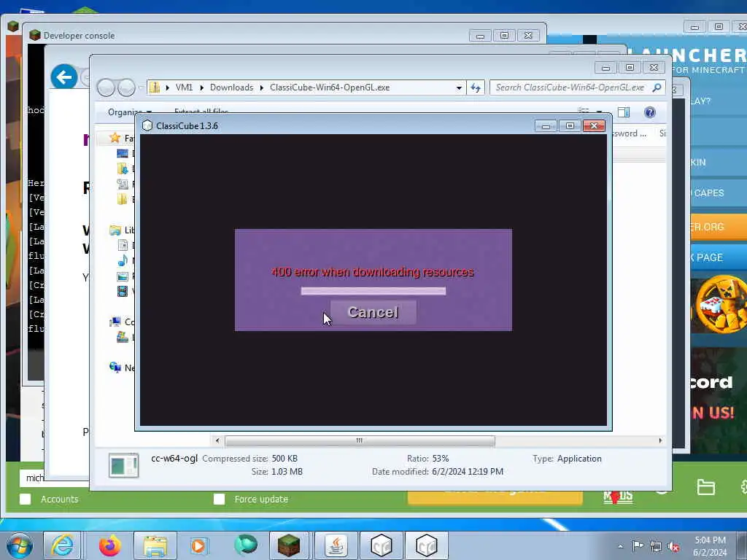This screenshot has width=747, height=560.
Task: Click the ClassiCube 1.3.6 title bar cube icon
Action: (147, 125)
